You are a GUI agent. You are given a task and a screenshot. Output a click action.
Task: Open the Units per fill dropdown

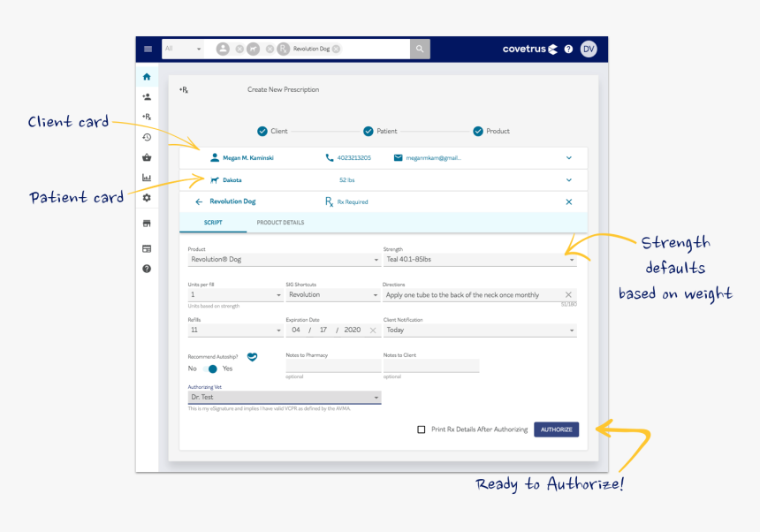point(235,295)
